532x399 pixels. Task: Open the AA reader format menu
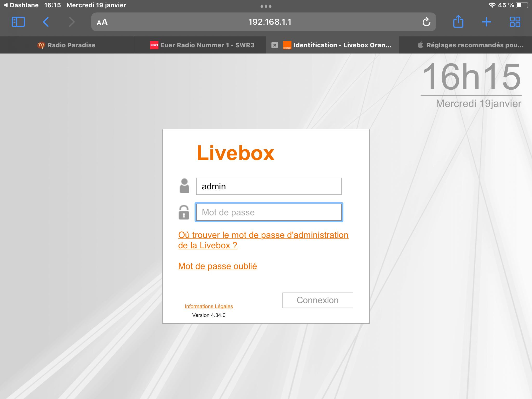pyautogui.click(x=102, y=22)
